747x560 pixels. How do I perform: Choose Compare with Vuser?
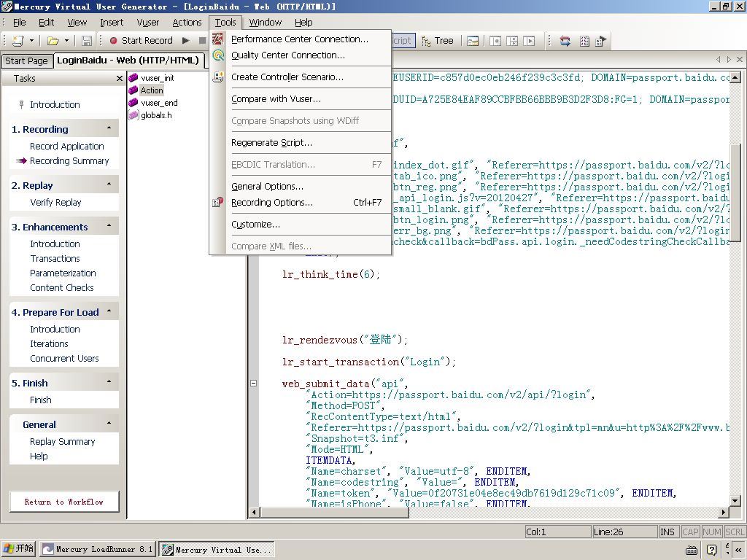tap(300, 99)
